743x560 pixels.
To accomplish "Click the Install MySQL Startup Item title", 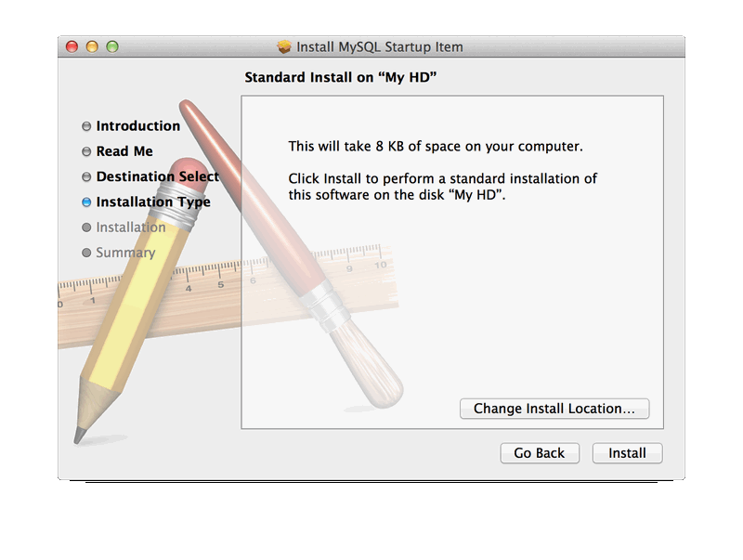I will tap(380, 47).
